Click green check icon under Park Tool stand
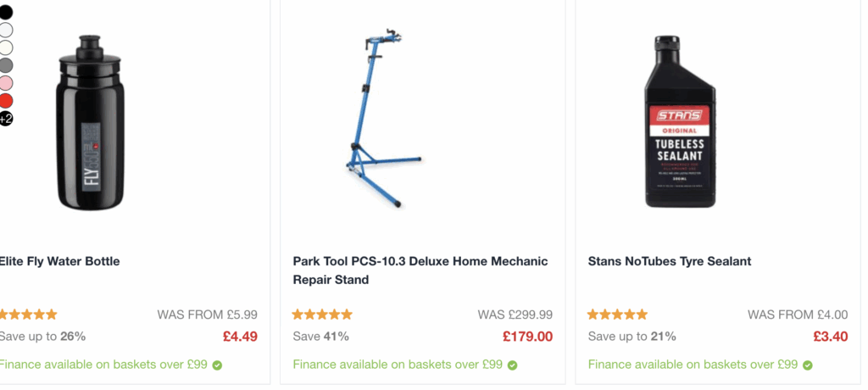 [x=512, y=365]
